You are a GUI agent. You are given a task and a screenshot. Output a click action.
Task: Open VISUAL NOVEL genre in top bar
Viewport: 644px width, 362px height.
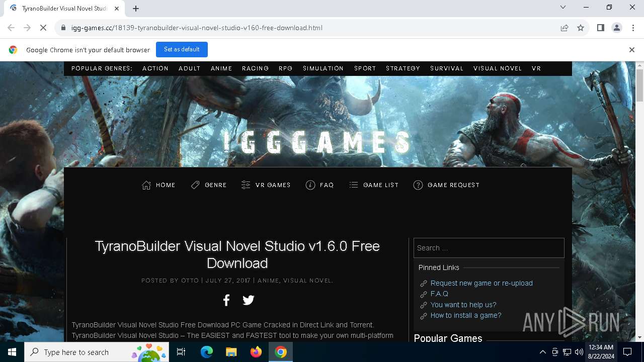tap(498, 68)
